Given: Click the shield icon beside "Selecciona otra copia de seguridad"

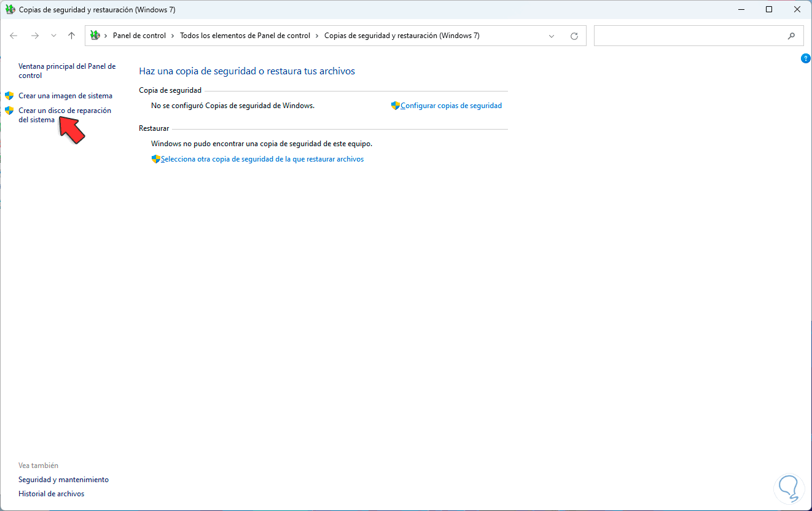Looking at the screenshot, I should click(156, 159).
